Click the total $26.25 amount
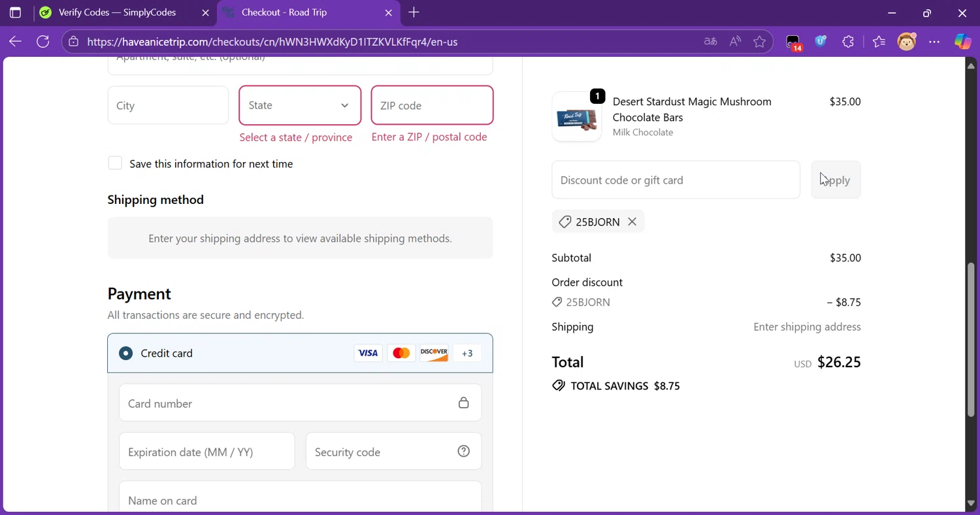The width and height of the screenshot is (980, 515). (x=839, y=362)
